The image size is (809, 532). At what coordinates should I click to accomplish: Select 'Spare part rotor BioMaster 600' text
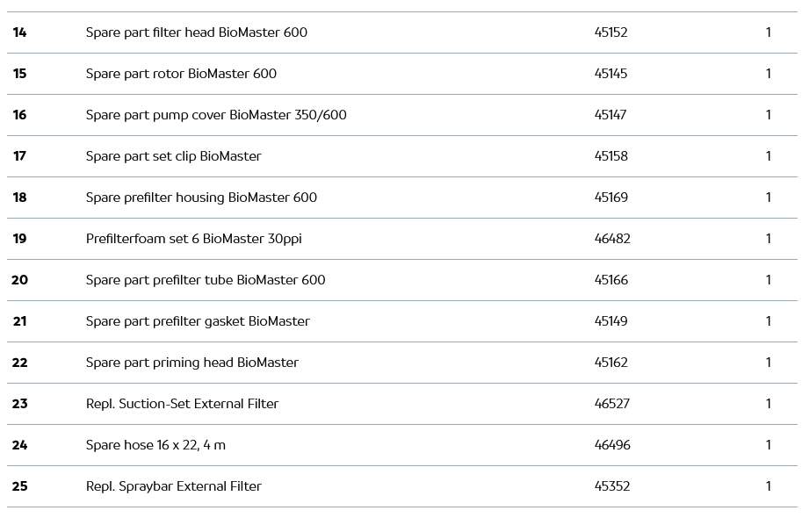point(181,74)
